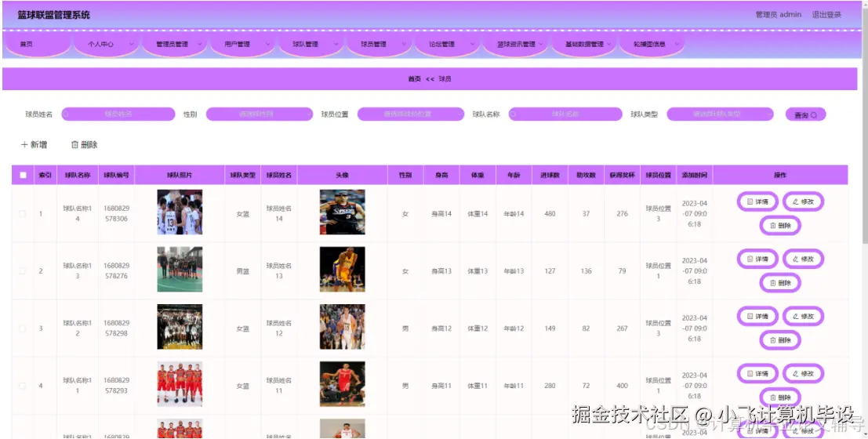Click the 查询 search magnifier button
This screenshot has height=439, width=868.
(x=805, y=114)
